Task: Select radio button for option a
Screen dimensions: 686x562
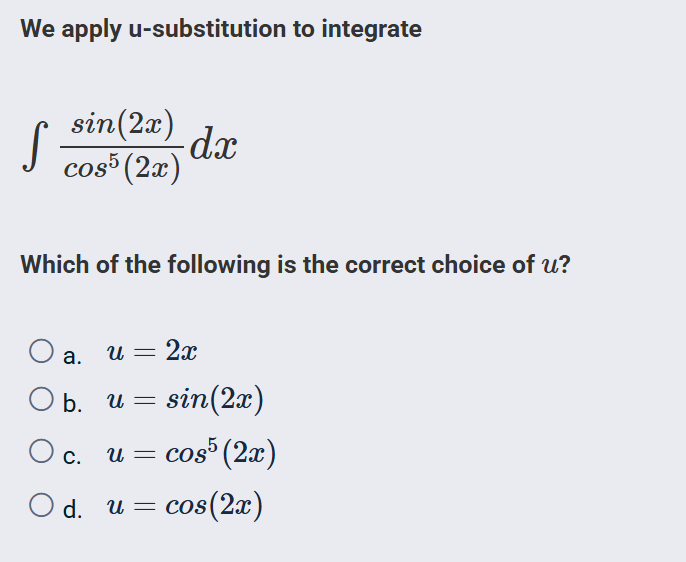Action: tap(41, 351)
